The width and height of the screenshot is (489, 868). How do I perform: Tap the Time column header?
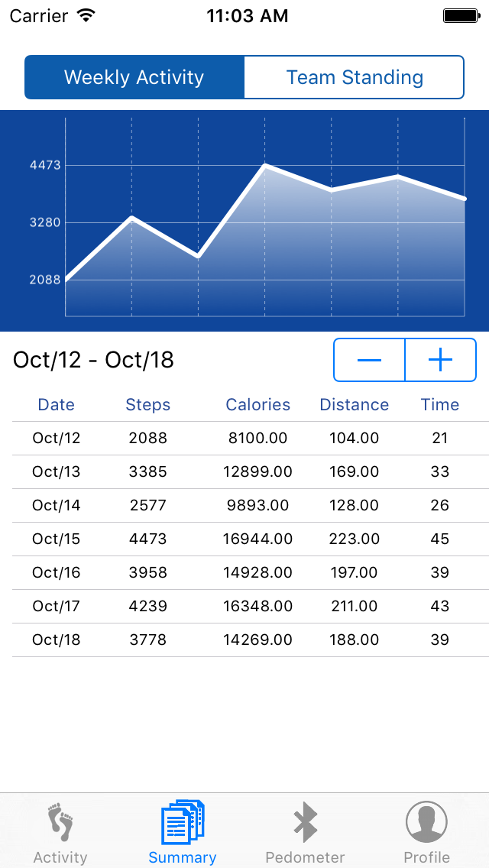(x=439, y=405)
